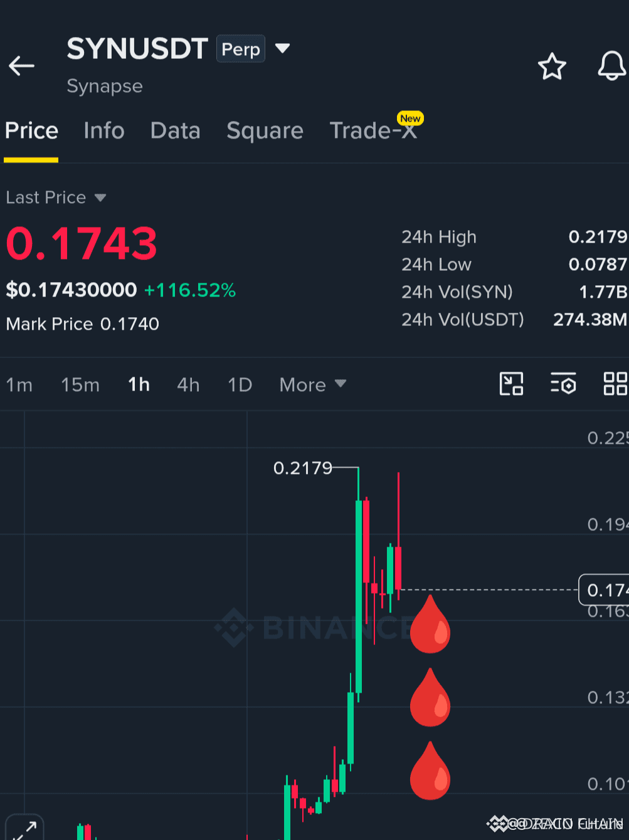Expand chart to fullscreen with arrows icon
This screenshot has height=840, width=629.
[24, 827]
